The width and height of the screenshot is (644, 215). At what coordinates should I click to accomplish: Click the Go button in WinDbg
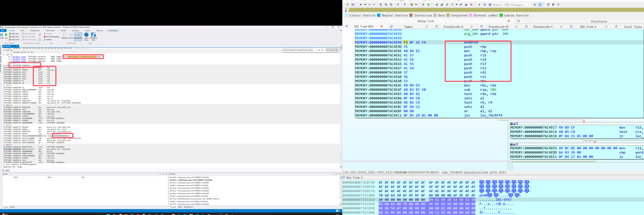6,37
